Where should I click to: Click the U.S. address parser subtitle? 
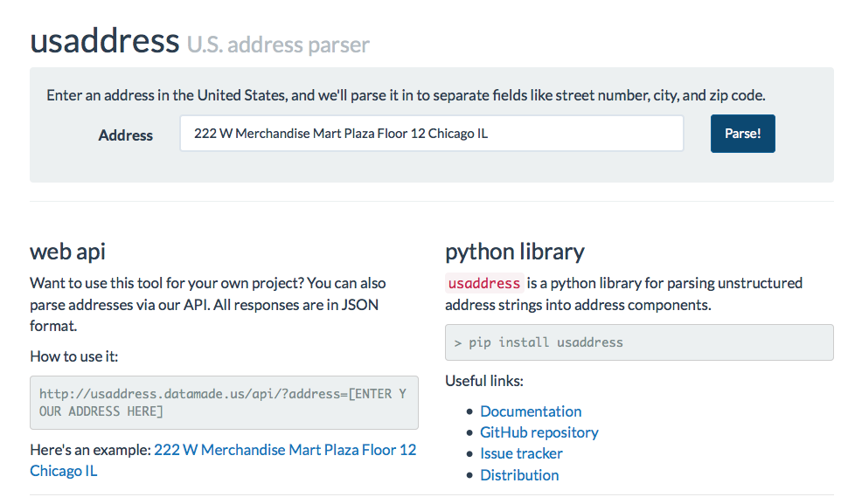coord(278,45)
